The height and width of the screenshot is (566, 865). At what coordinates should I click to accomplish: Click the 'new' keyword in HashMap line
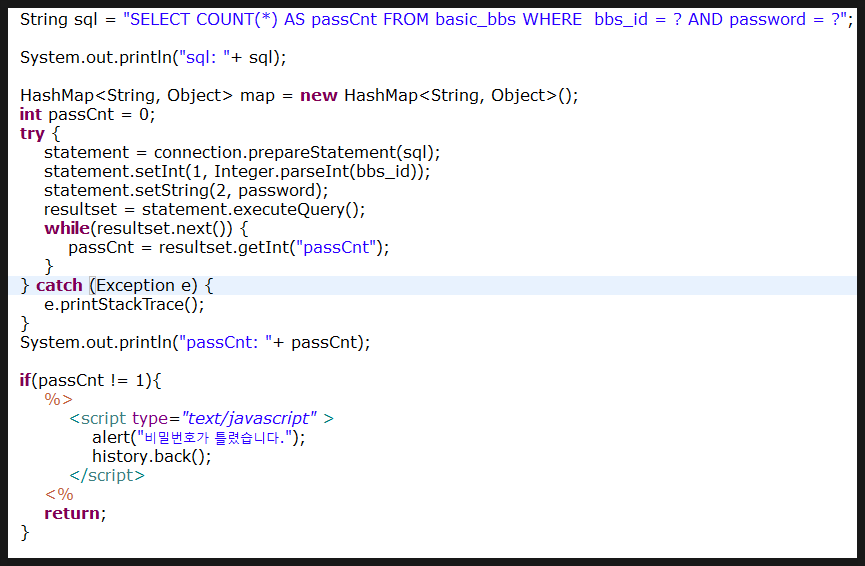point(318,96)
